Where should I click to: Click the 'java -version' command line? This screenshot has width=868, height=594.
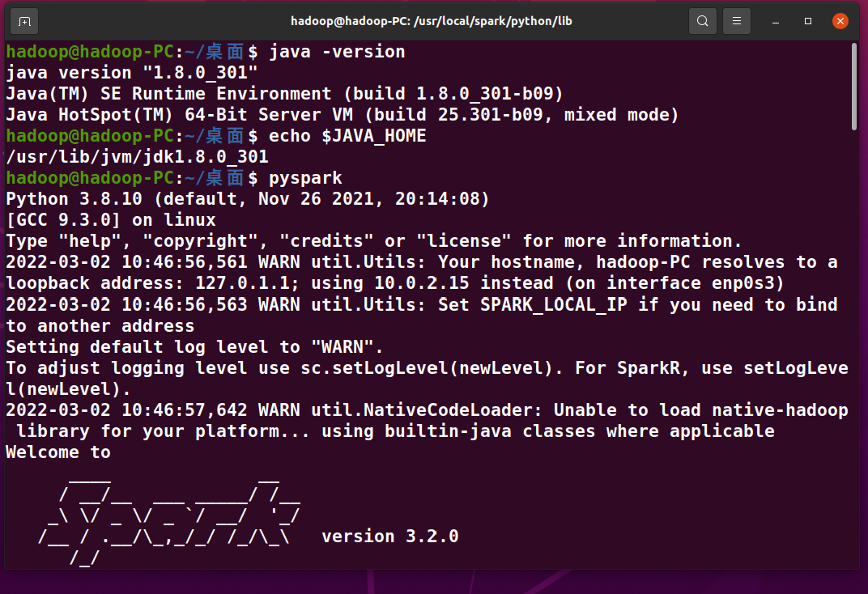coord(206,52)
